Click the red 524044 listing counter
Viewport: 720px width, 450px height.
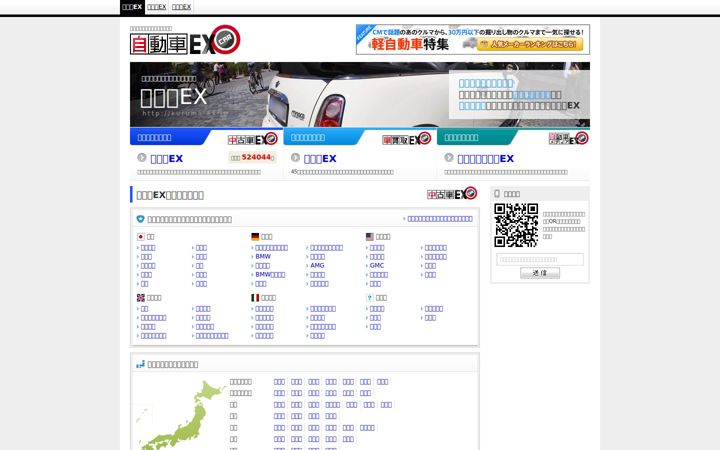253,158
